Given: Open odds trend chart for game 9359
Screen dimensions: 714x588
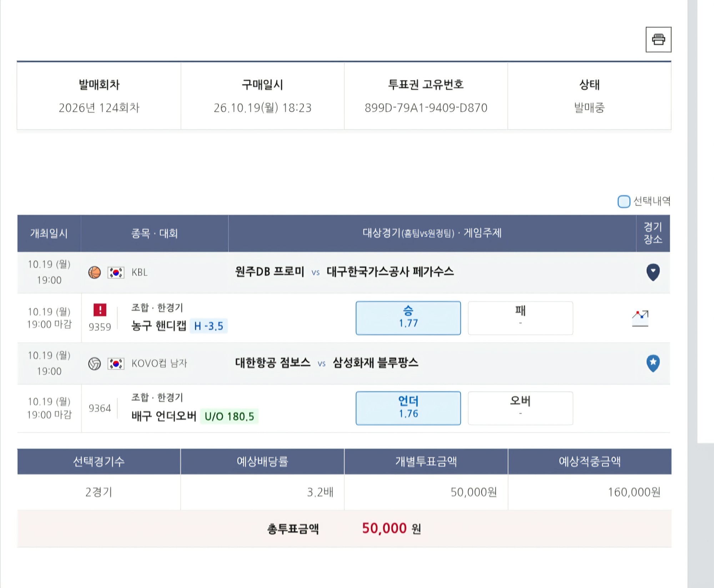Looking at the screenshot, I should click(640, 318).
